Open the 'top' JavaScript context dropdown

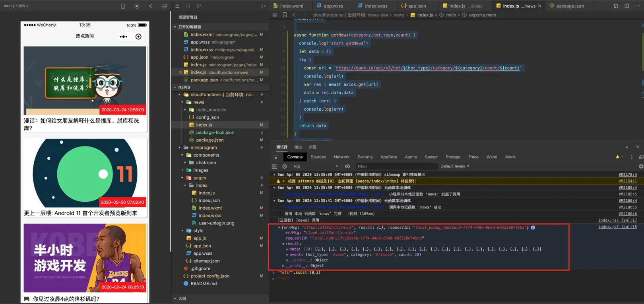coord(316,166)
